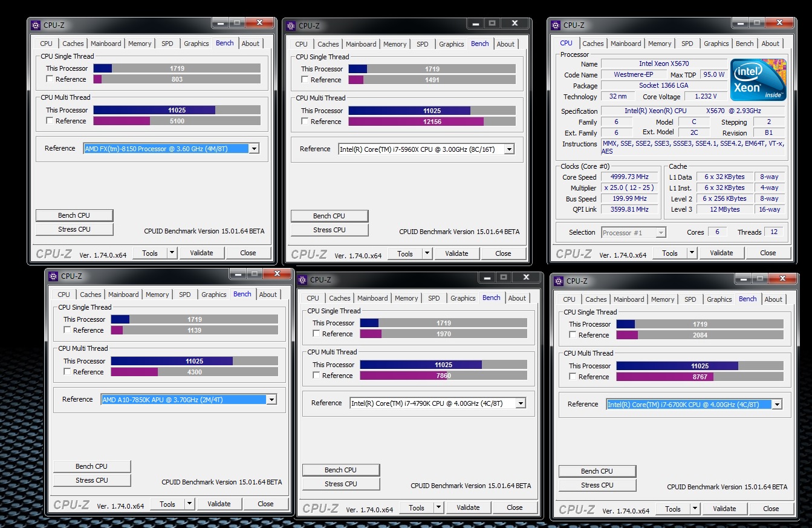Click the Tools dropdown arrow in the Xeon X5670 window
Image resolution: width=812 pixels, height=528 pixels.
point(692,253)
